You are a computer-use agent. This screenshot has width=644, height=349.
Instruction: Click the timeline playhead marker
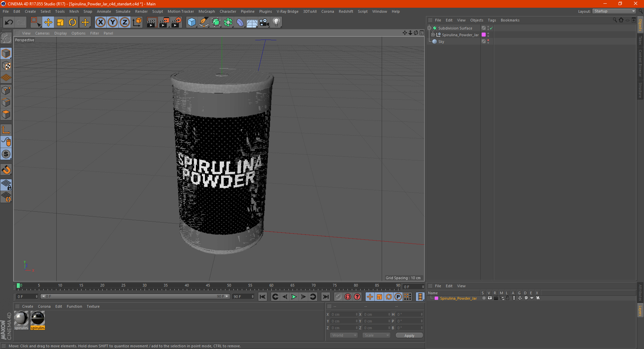[18, 286]
